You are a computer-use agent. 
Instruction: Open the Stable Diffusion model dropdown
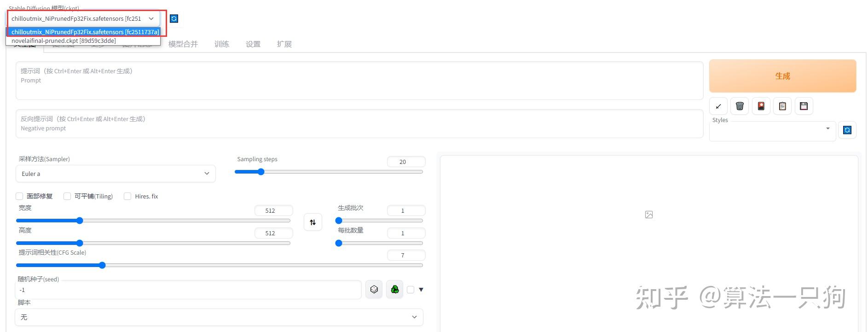pyautogui.click(x=83, y=18)
